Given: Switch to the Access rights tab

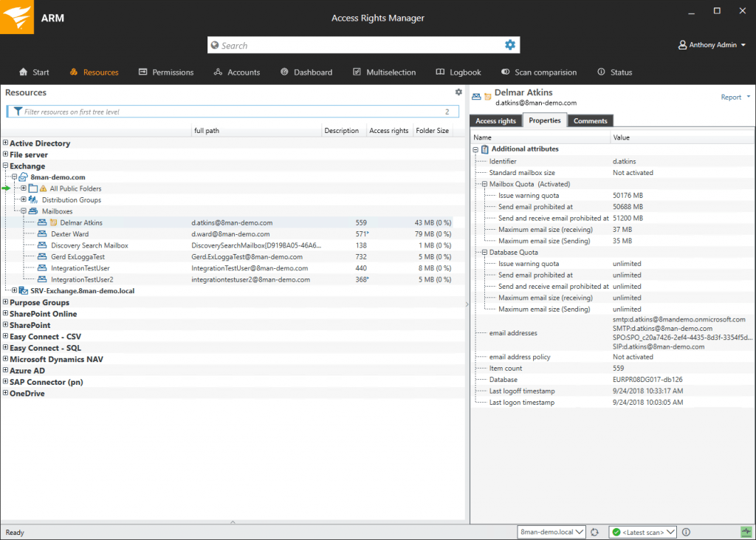Looking at the screenshot, I should [x=495, y=120].
